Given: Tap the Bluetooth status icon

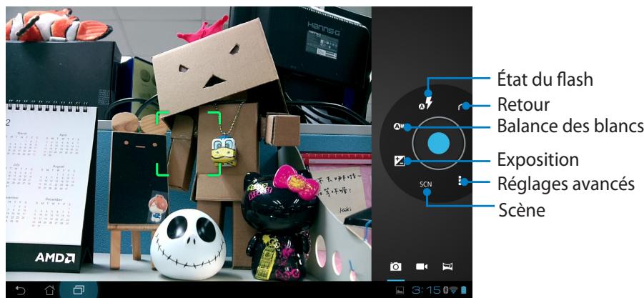Looking at the screenshot, I should [446, 290].
